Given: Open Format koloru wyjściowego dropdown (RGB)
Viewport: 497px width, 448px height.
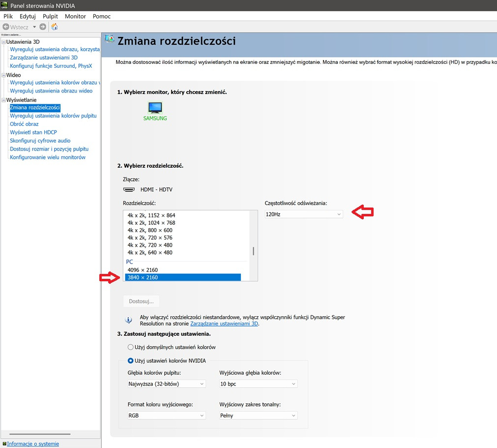Looking at the screenshot, I should (167, 416).
